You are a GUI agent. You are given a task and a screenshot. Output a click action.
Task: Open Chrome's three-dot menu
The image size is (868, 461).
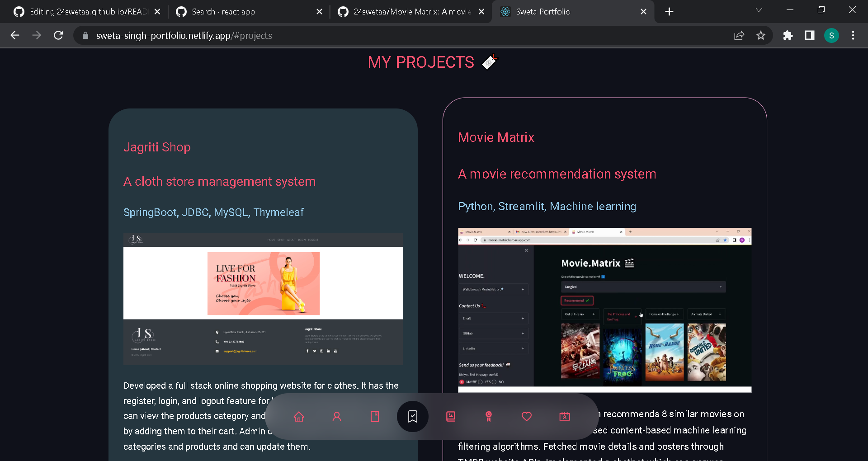tap(853, 35)
